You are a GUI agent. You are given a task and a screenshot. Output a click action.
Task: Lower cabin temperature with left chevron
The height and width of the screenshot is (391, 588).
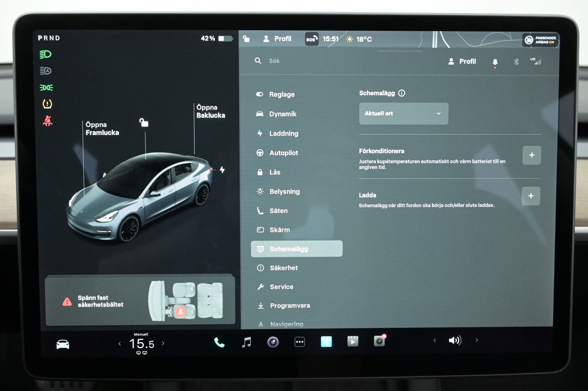pos(119,344)
